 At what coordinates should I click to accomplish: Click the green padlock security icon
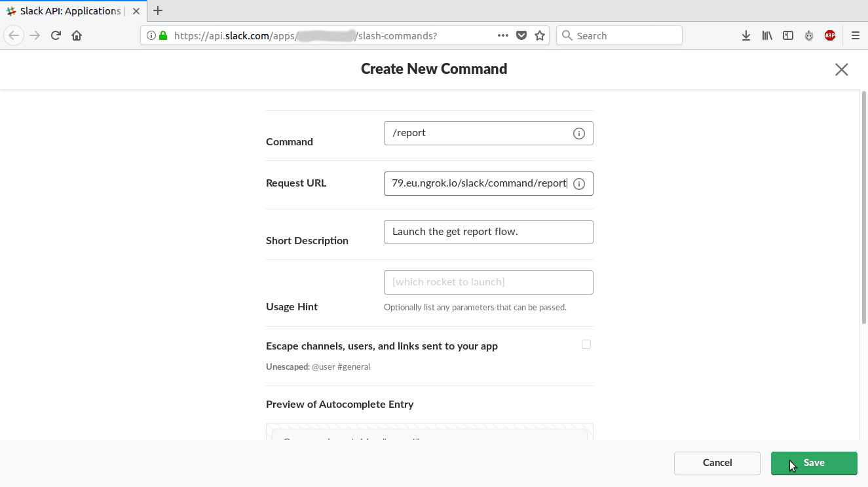(163, 35)
